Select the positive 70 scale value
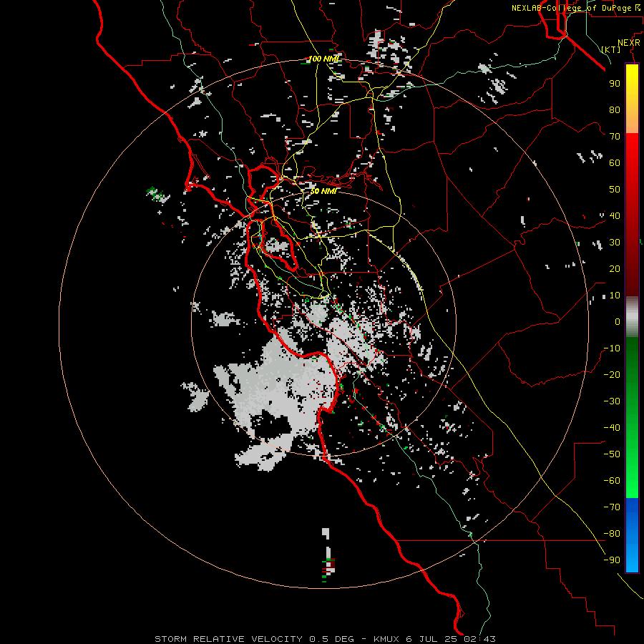 [615, 137]
